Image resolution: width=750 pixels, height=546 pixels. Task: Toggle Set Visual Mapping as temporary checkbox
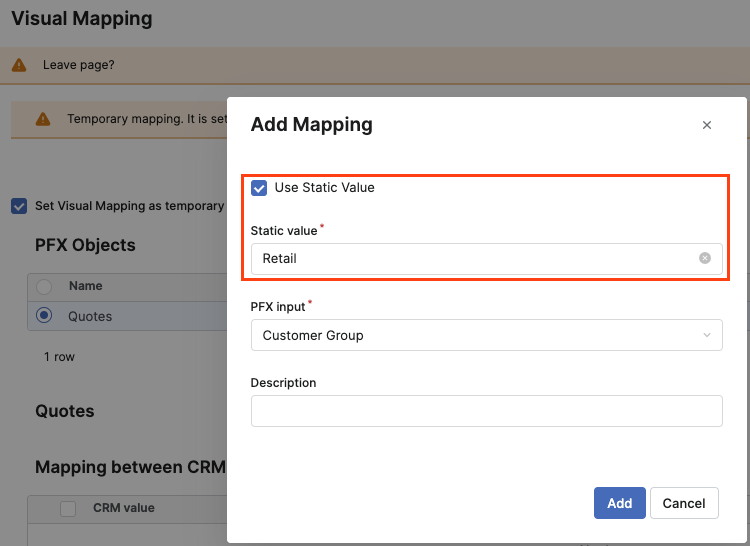[x=19, y=206]
